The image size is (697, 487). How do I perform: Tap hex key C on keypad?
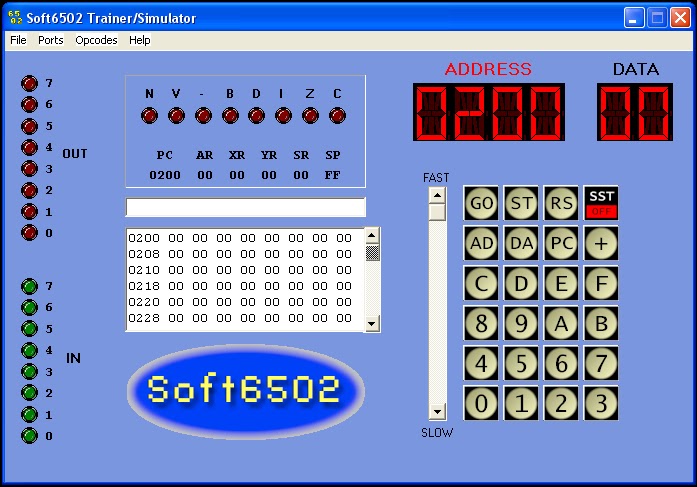pyautogui.click(x=481, y=283)
